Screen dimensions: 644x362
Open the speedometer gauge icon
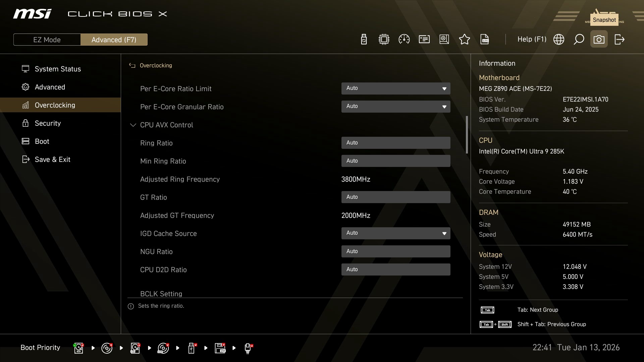(404, 40)
